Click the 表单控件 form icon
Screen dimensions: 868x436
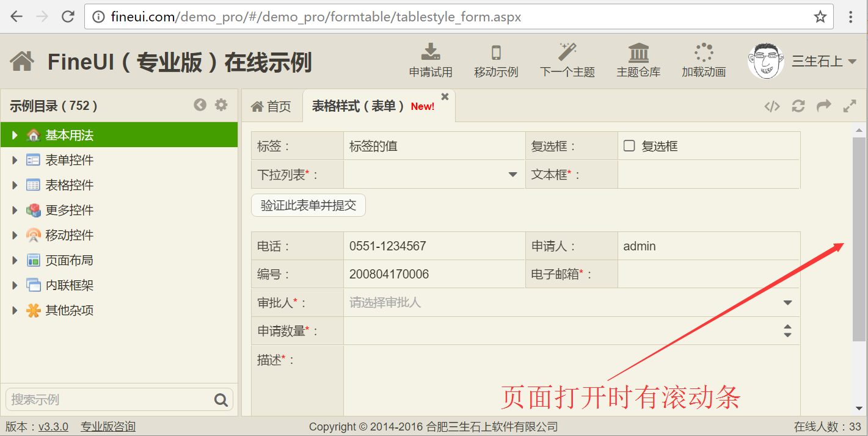(x=34, y=160)
